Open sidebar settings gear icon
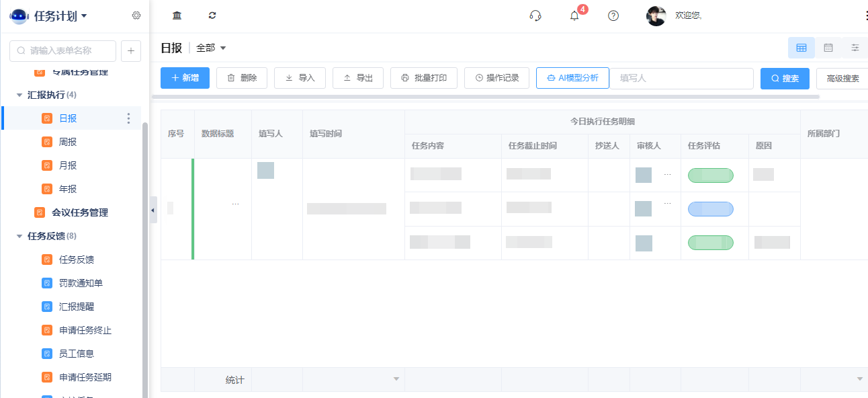868x398 pixels. pos(136,15)
